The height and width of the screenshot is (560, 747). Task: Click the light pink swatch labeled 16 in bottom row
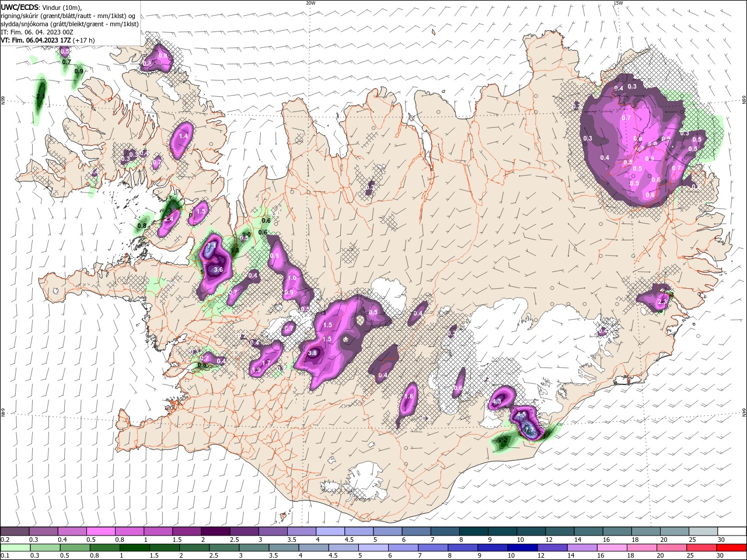(x=612, y=548)
